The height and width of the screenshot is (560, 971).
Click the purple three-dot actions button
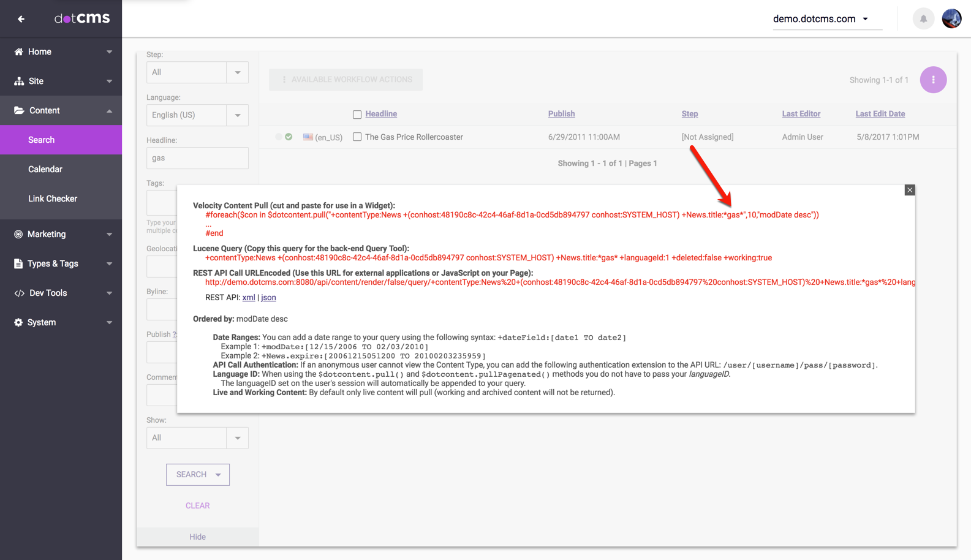coord(932,80)
